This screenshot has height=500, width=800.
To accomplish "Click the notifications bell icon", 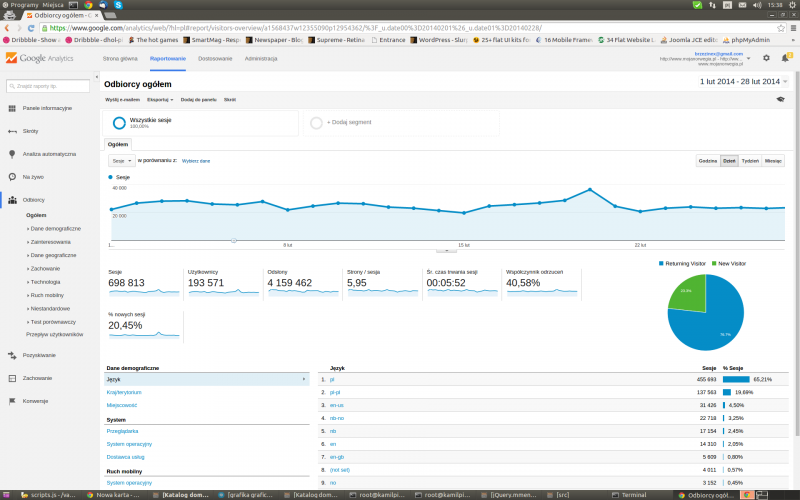I will pyautogui.click(x=784, y=58).
